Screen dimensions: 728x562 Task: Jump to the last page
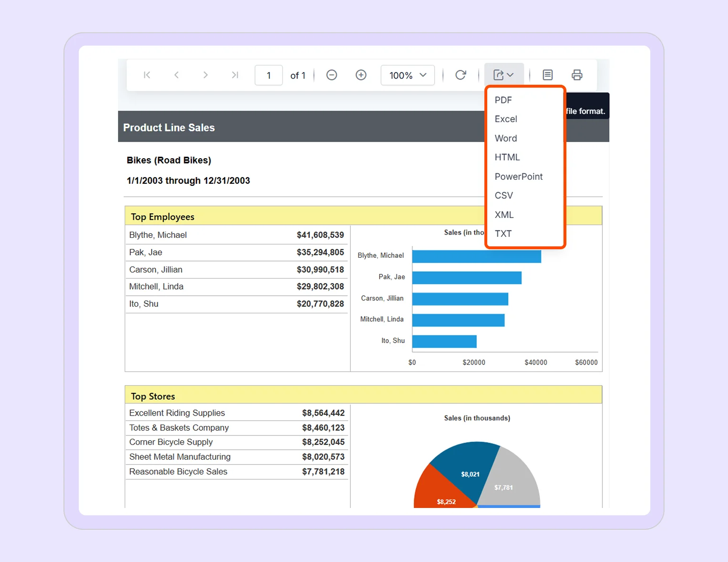tap(235, 75)
